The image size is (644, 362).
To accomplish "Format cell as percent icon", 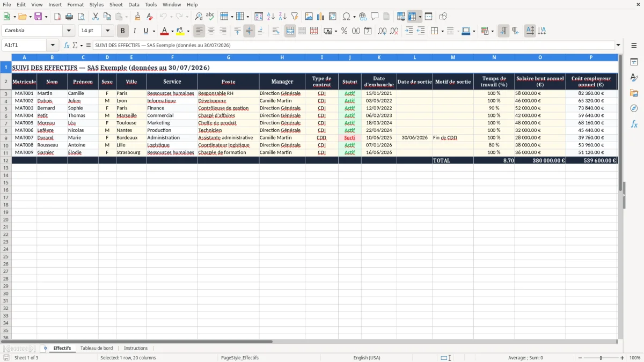I will [344, 31].
